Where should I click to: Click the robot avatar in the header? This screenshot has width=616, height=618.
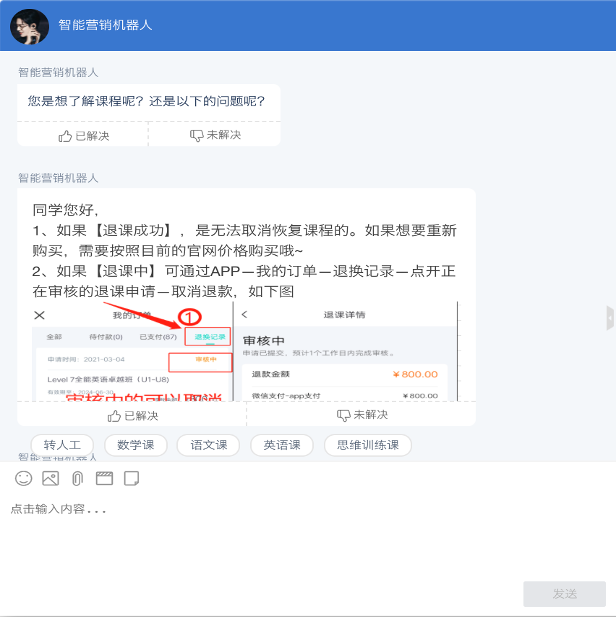30,26
